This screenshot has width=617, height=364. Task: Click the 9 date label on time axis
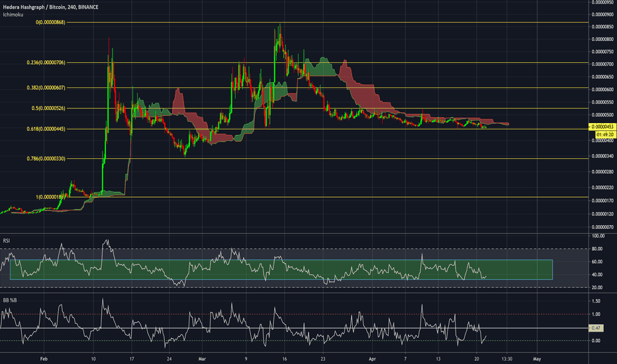click(x=246, y=359)
